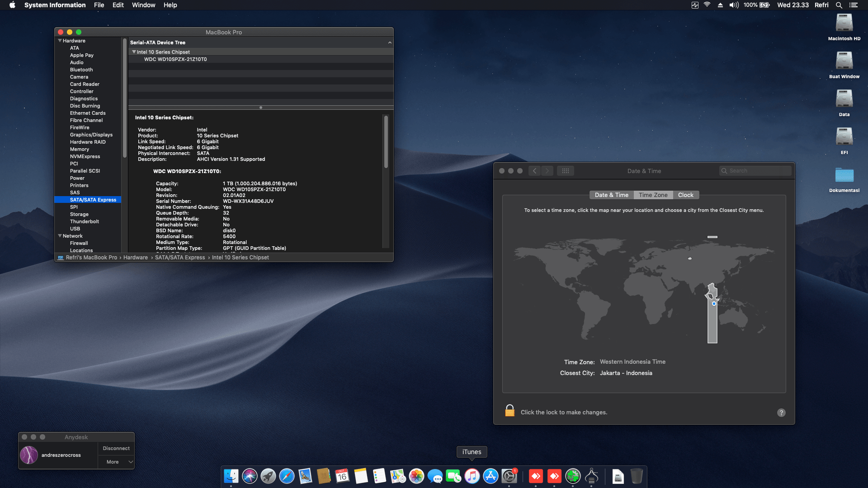Click forward arrow in Date & Time
The image size is (868, 488).
coord(547,171)
